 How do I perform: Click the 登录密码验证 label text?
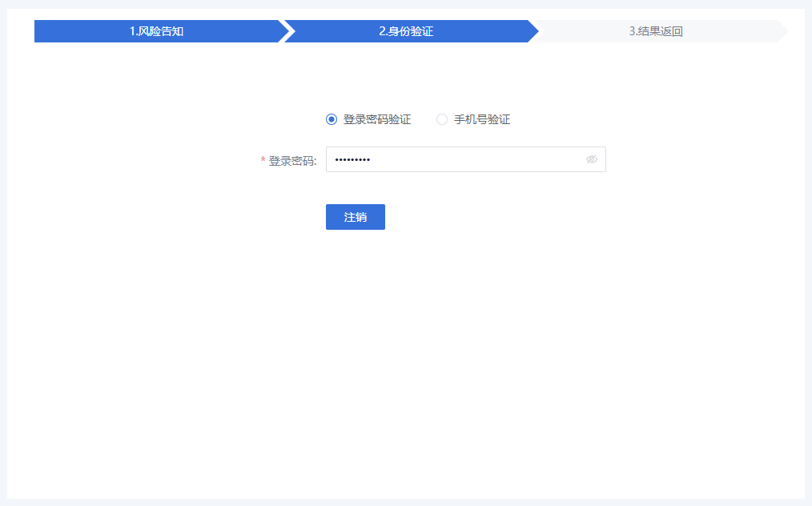[377, 119]
